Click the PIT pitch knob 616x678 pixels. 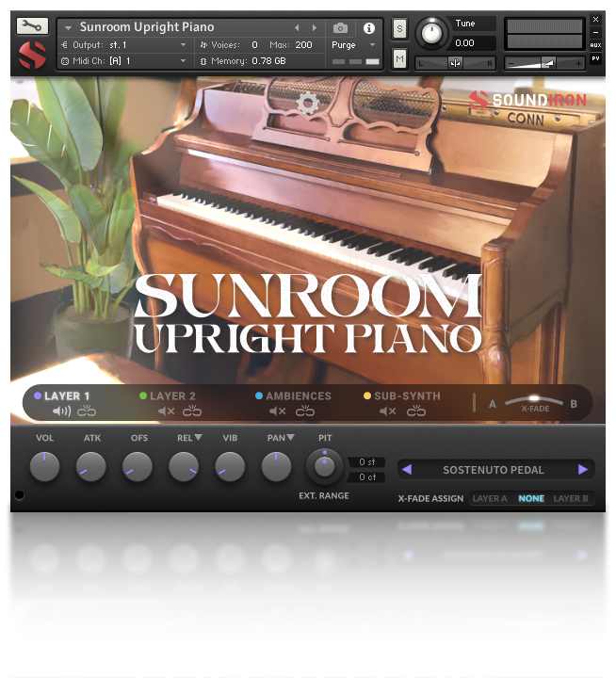point(324,466)
